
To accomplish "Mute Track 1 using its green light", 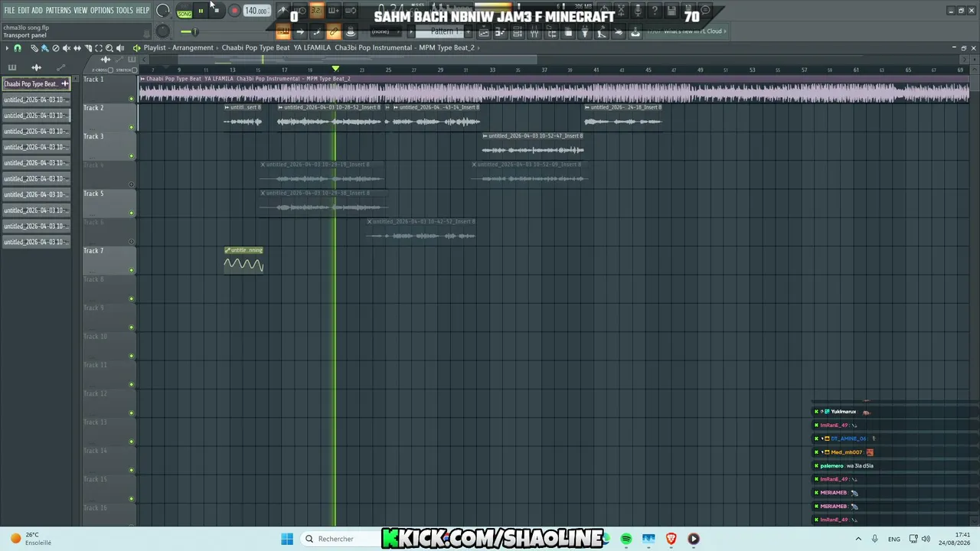I will tap(132, 99).
